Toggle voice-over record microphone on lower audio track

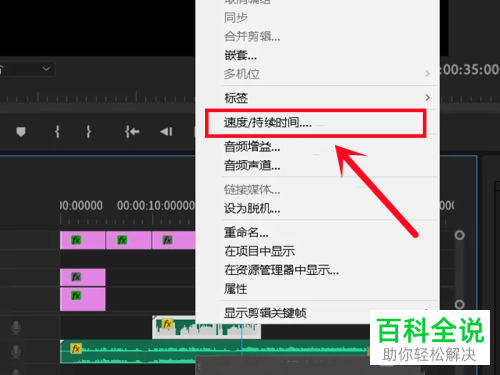(x=16, y=352)
